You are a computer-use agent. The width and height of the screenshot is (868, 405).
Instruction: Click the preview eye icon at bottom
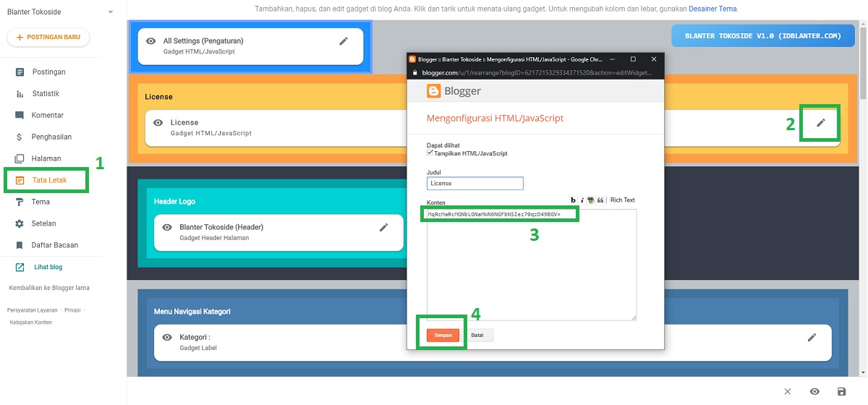[x=814, y=391]
